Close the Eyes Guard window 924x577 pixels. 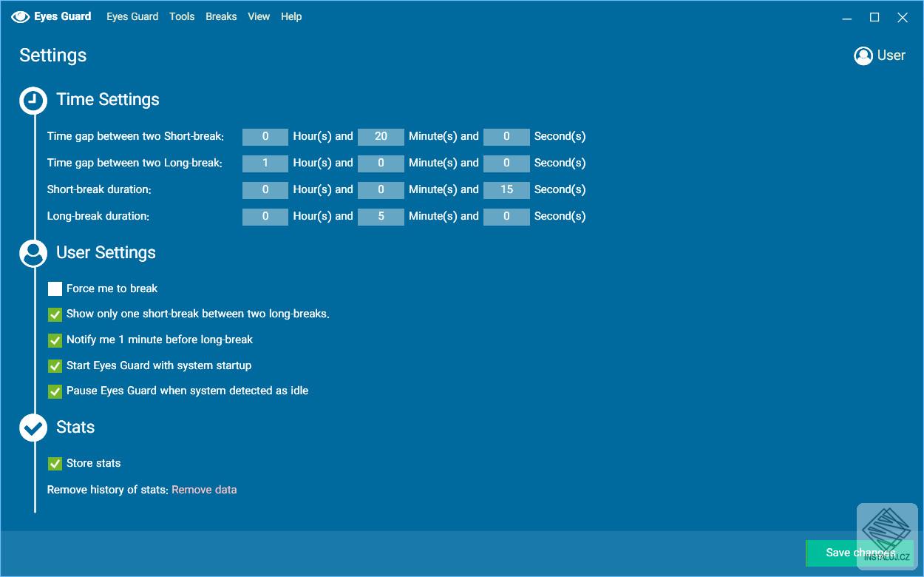click(903, 17)
